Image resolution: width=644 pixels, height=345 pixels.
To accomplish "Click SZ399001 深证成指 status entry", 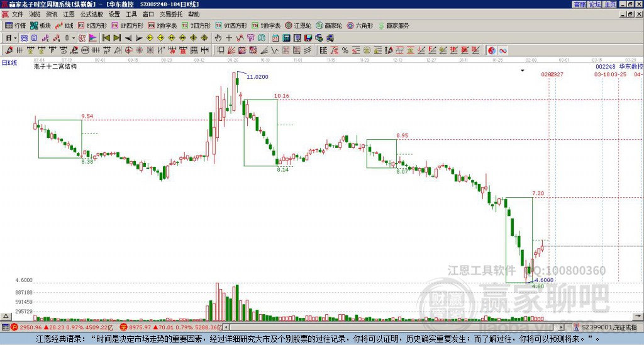I will [606, 327].
